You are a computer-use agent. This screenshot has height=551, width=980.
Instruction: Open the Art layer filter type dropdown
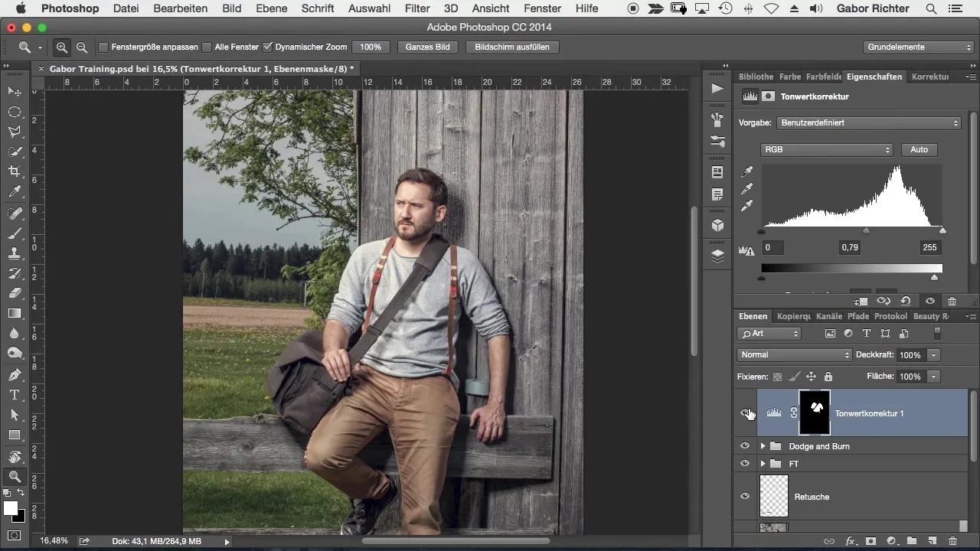[x=769, y=334]
